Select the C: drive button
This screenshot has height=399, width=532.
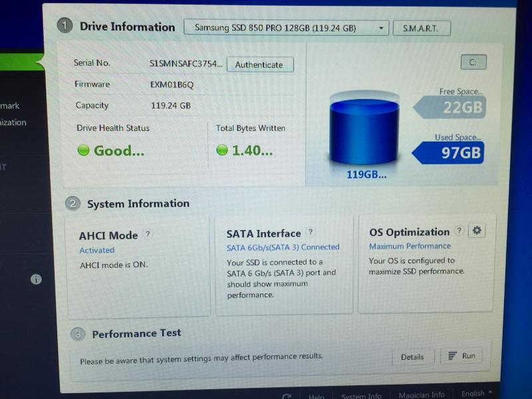tap(473, 63)
